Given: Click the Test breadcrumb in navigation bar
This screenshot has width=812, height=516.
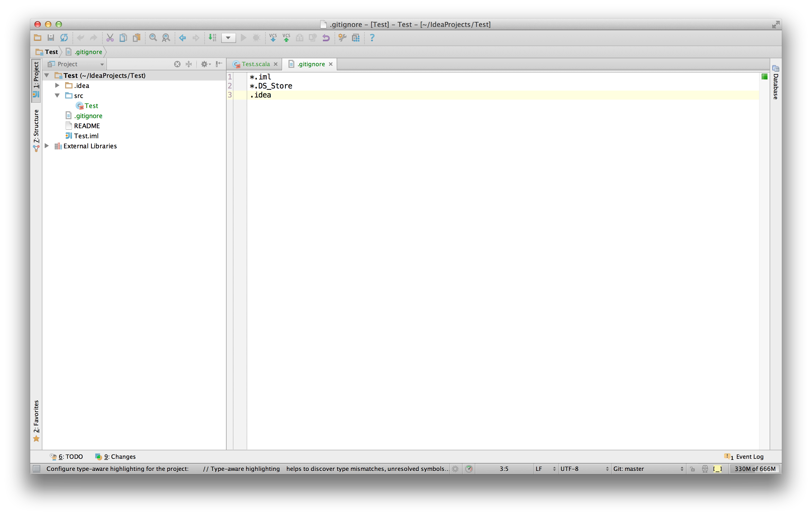Looking at the screenshot, I should [x=51, y=52].
